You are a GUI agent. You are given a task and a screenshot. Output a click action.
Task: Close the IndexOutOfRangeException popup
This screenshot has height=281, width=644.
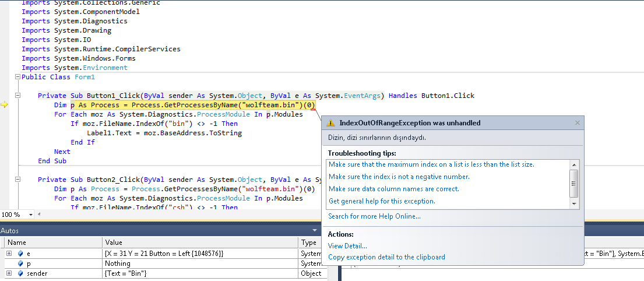(577, 123)
